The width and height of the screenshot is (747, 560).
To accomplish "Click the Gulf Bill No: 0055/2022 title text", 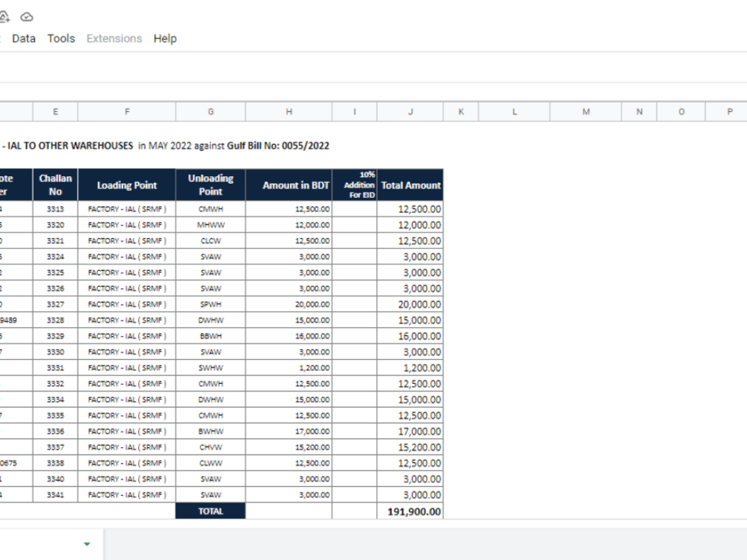I will (x=278, y=146).
